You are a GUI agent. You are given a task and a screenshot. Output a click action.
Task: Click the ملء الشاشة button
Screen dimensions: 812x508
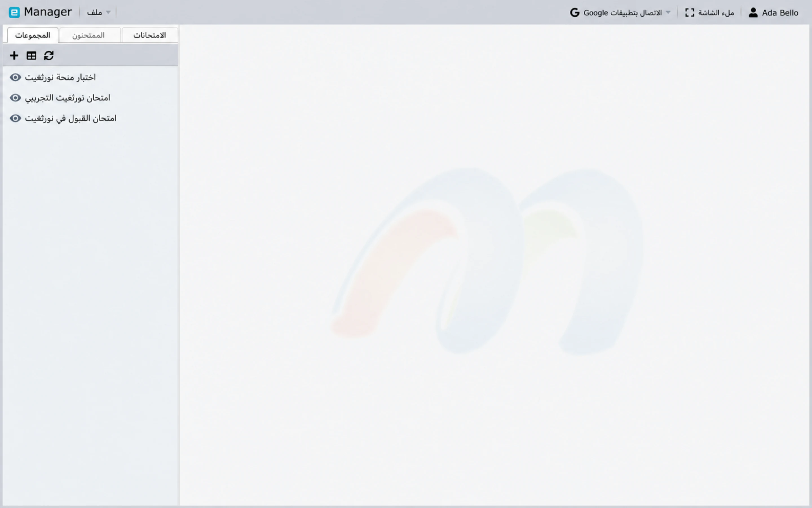pyautogui.click(x=709, y=12)
